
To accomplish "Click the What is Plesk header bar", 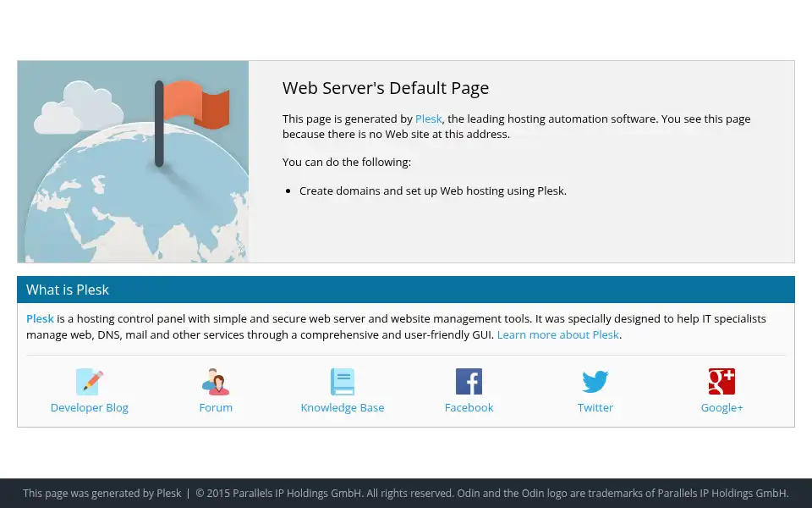I will pos(406,290).
